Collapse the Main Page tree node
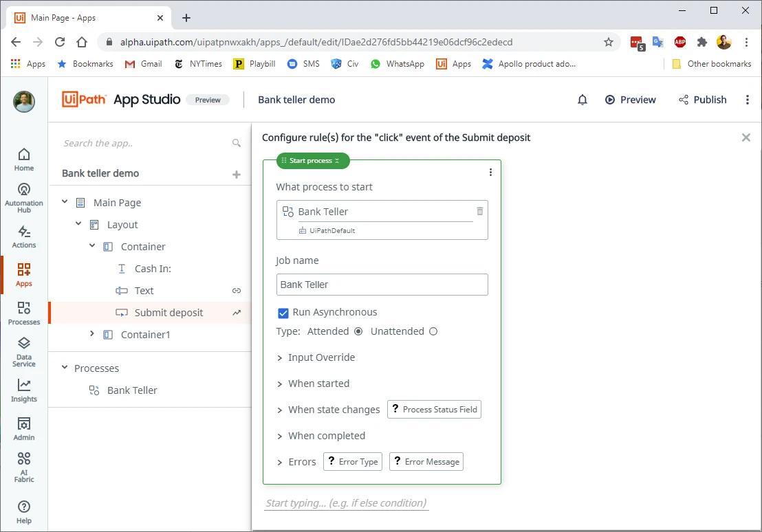The height and width of the screenshot is (532, 762). 65,201
